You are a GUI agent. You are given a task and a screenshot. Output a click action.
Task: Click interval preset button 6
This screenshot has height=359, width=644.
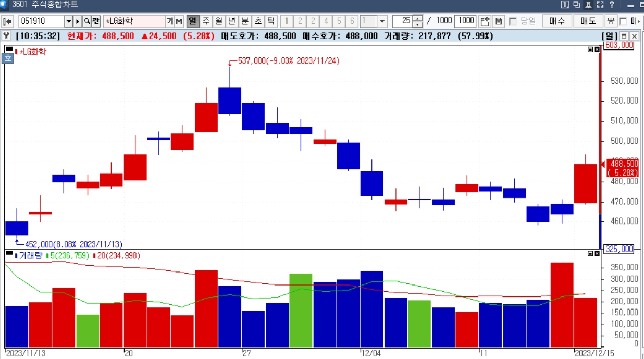[x=352, y=21]
